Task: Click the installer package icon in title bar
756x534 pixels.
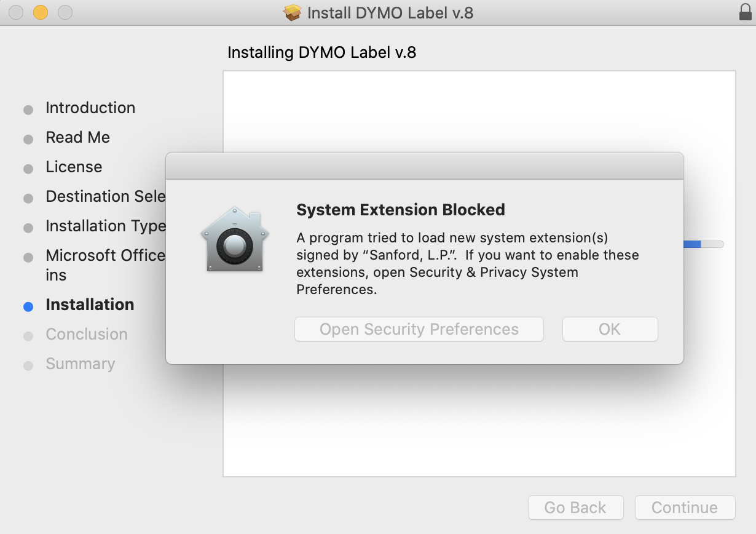Action: tap(293, 12)
